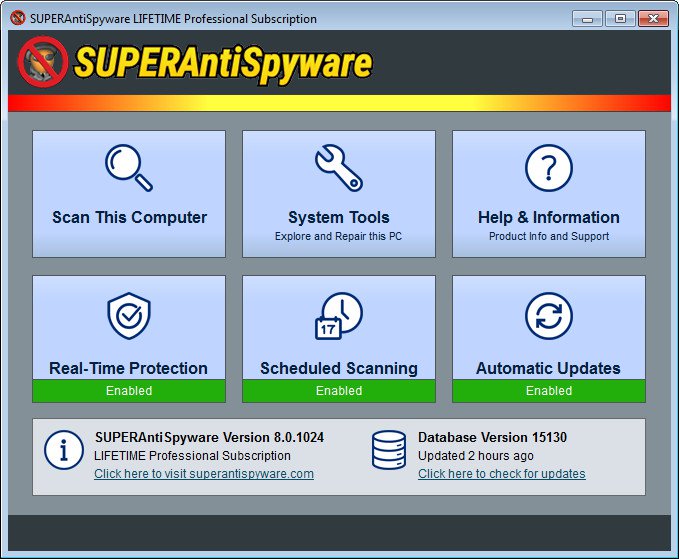Visit superantispyware.com via the link
Screen dimensions: 679x559
204,474
